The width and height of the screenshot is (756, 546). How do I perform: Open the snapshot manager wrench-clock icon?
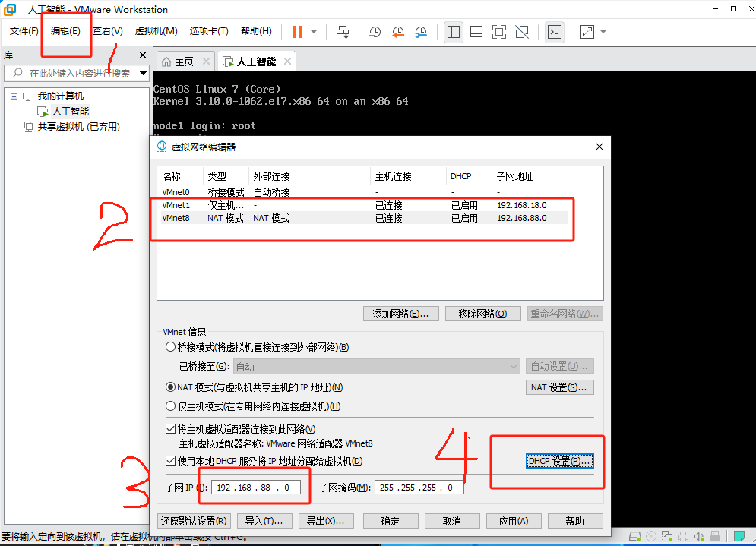pos(421,32)
